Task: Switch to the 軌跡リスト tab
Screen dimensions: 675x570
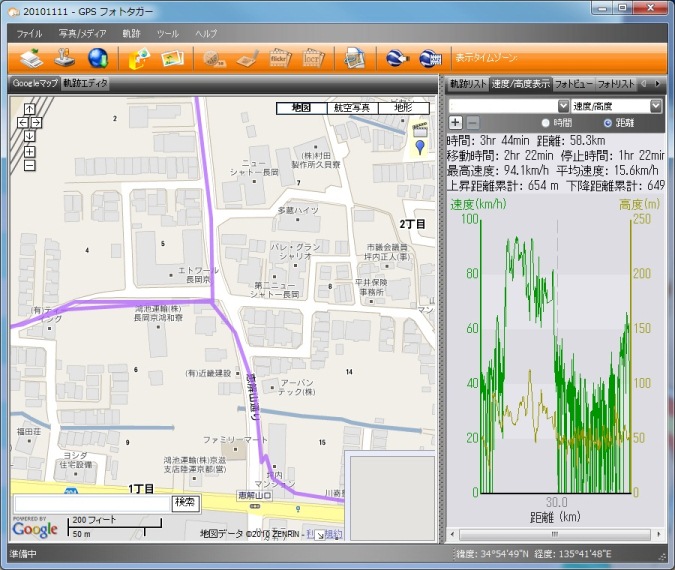Action: click(x=468, y=84)
